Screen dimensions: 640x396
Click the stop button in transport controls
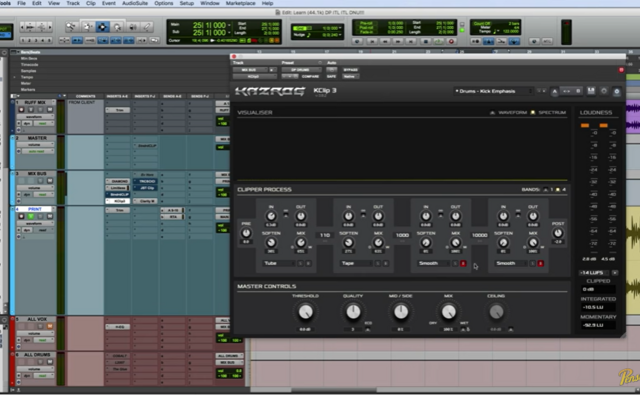click(x=425, y=41)
